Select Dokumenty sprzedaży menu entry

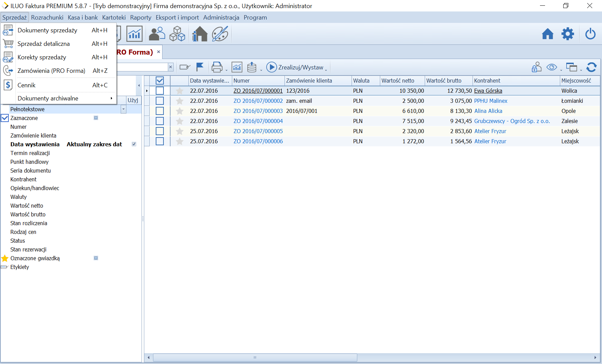point(59,30)
